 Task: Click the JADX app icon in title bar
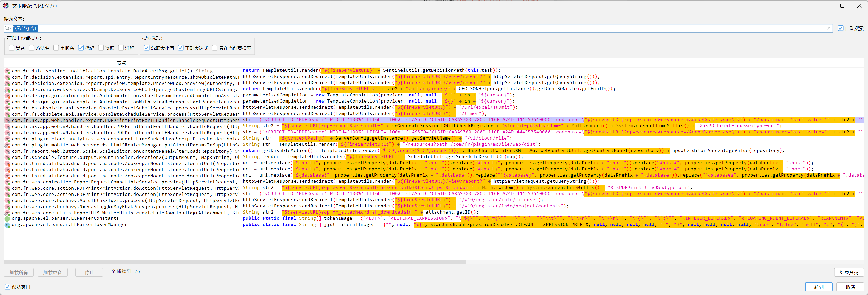point(6,6)
